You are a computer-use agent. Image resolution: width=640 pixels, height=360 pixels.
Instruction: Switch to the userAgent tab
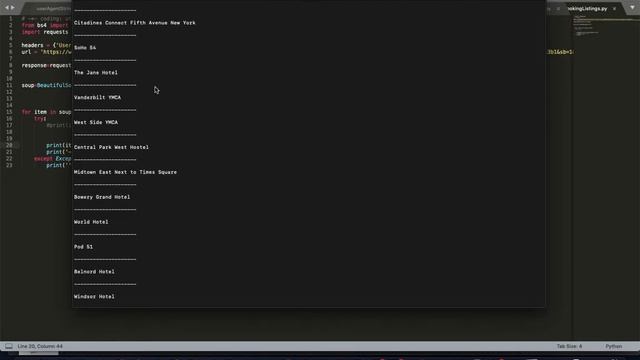53,9
